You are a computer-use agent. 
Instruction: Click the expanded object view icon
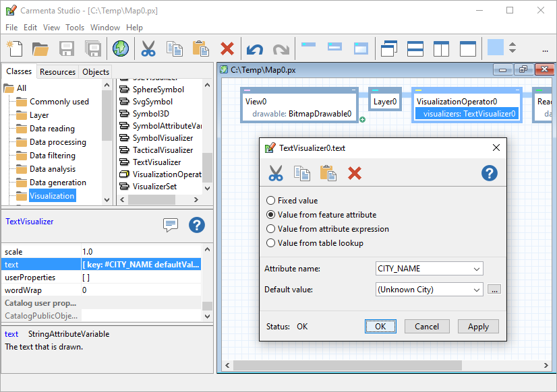361,48
